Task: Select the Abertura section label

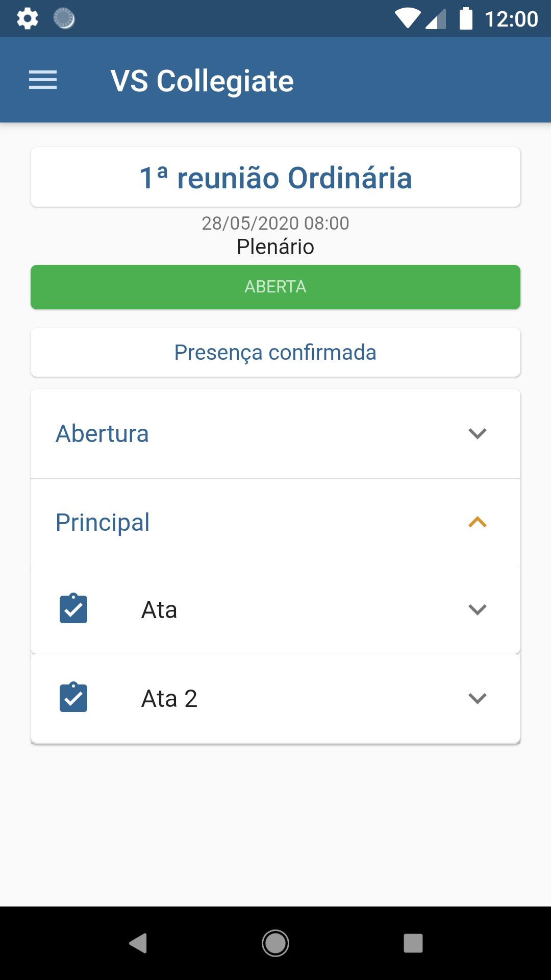Action: click(x=102, y=433)
